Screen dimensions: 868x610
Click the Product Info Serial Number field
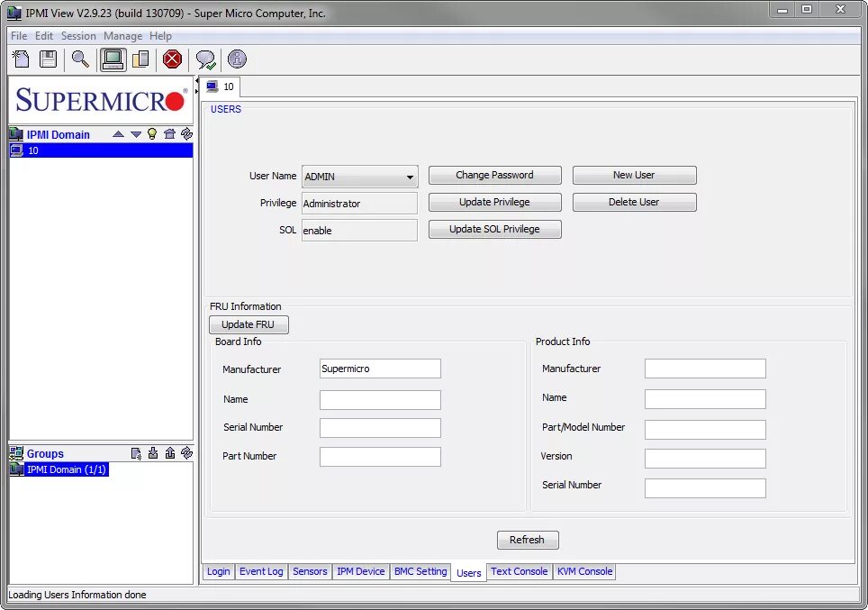click(x=705, y=488)
